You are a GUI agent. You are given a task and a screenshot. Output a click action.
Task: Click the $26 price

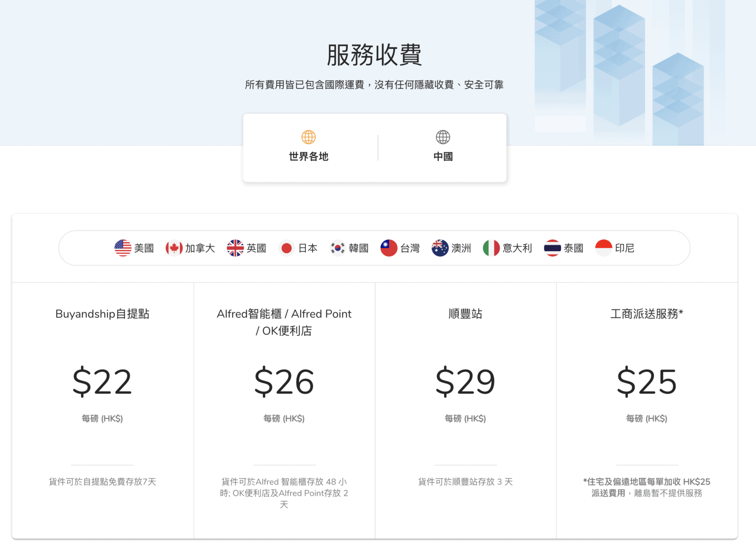tap(284, 382)
